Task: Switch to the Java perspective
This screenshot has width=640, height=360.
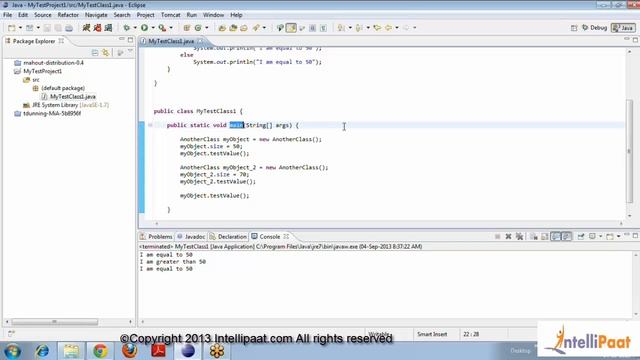Action: coord(623,28)
